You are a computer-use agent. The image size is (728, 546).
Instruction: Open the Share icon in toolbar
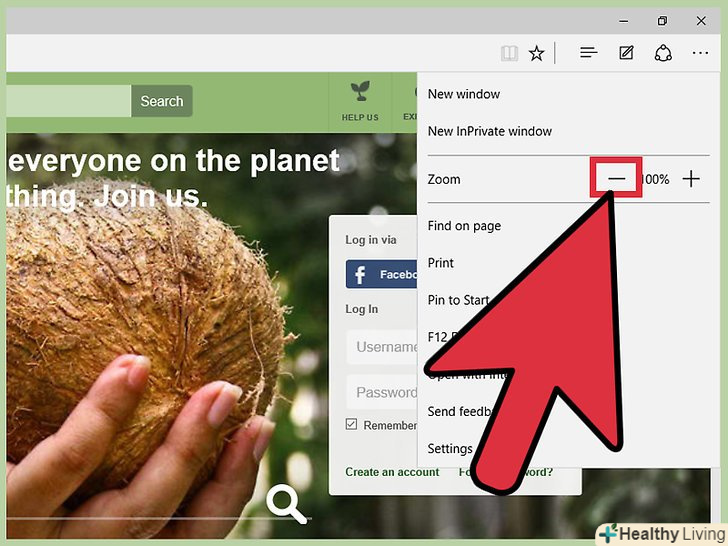[663, 53]
